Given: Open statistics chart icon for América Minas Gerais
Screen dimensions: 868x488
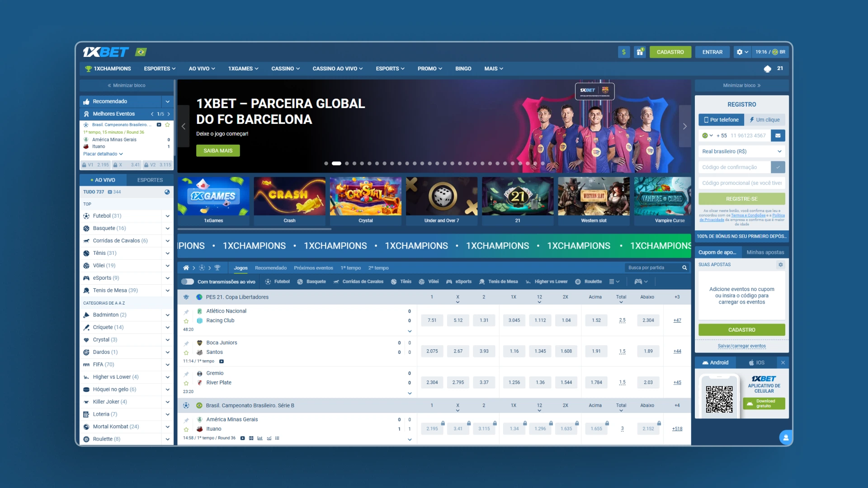Looking at the screenshot, I should click(x=260, y=438).
